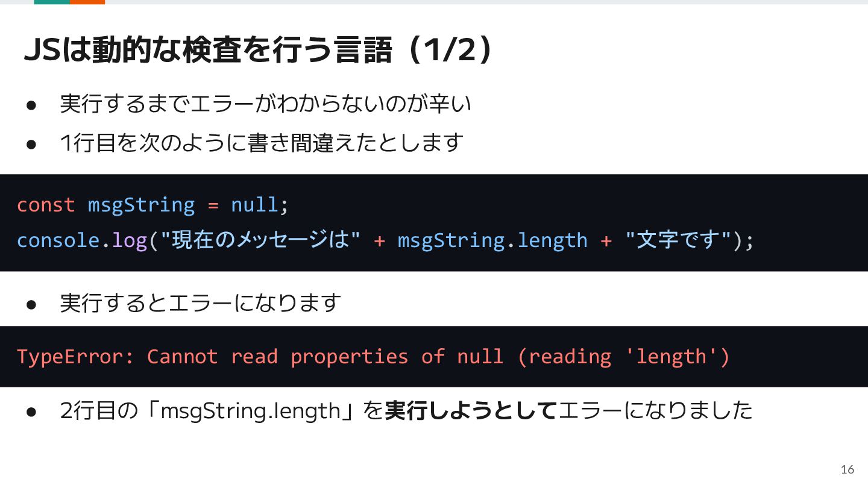This screenshot has width=868, height=488.
Task: Click 'msgString.length' in the code block
Action: [492, 240]
